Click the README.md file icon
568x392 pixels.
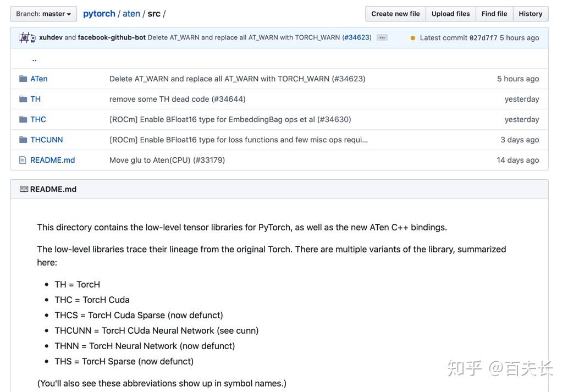point(23,160)
